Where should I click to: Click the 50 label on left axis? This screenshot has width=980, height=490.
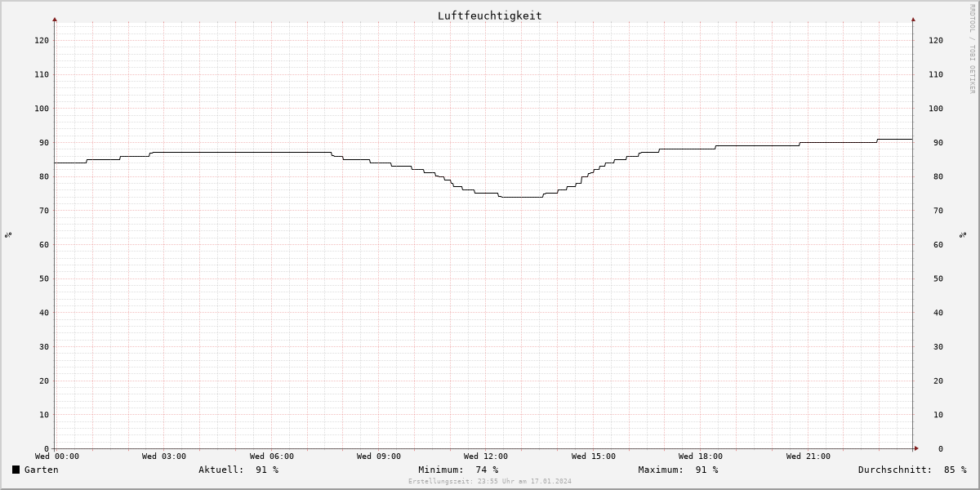[44, 278]
